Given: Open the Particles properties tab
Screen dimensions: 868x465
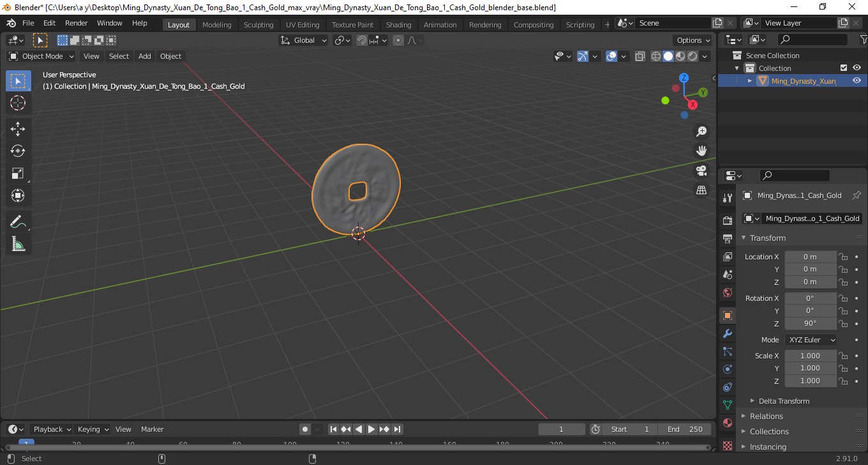Looking at the screenshot, I should [x=728, y=351].
